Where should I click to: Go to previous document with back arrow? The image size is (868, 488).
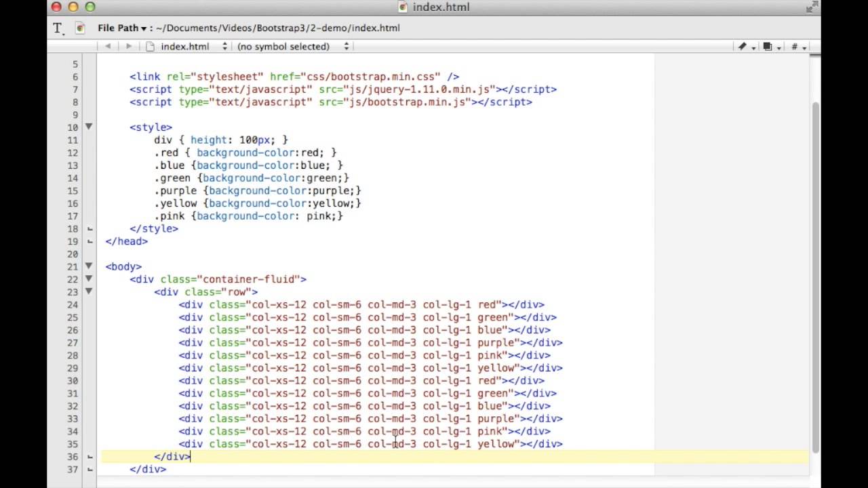point(107,46)
